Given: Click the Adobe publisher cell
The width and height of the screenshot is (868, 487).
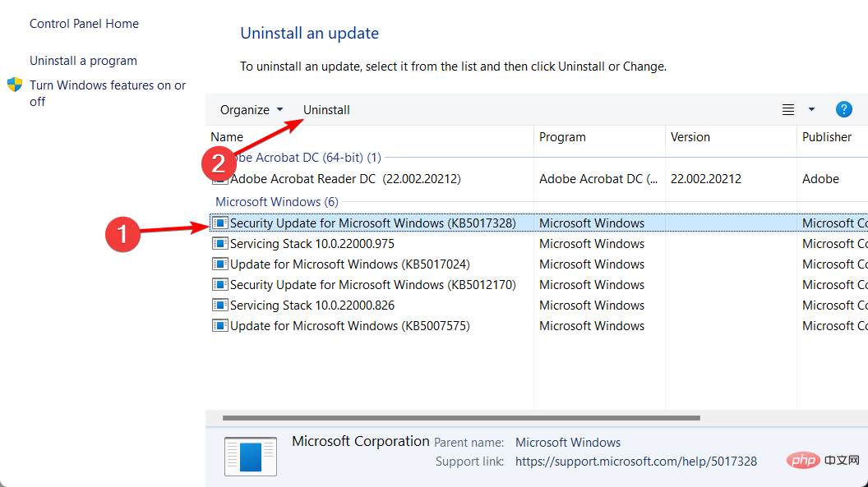Looking at the screenshot, I should click(820, 178).
